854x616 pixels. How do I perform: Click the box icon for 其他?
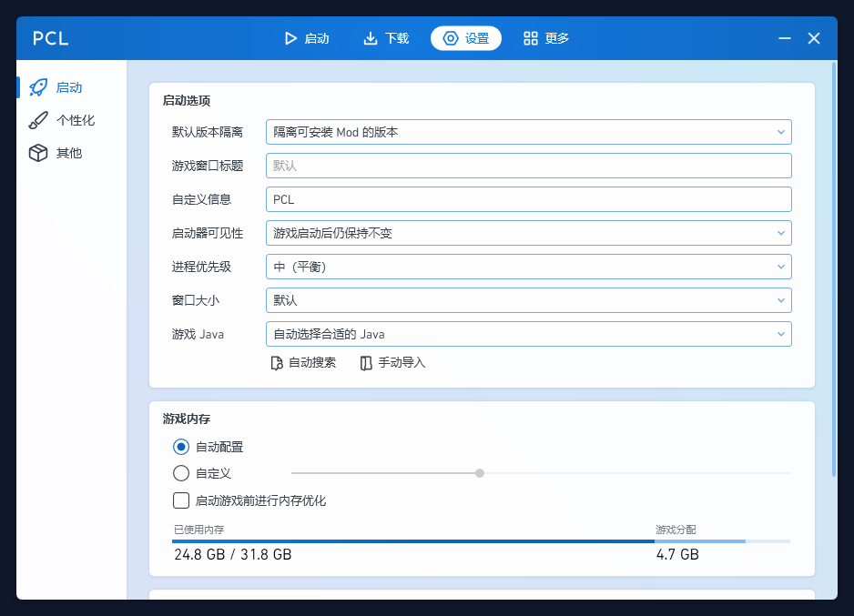click(38, 153)
